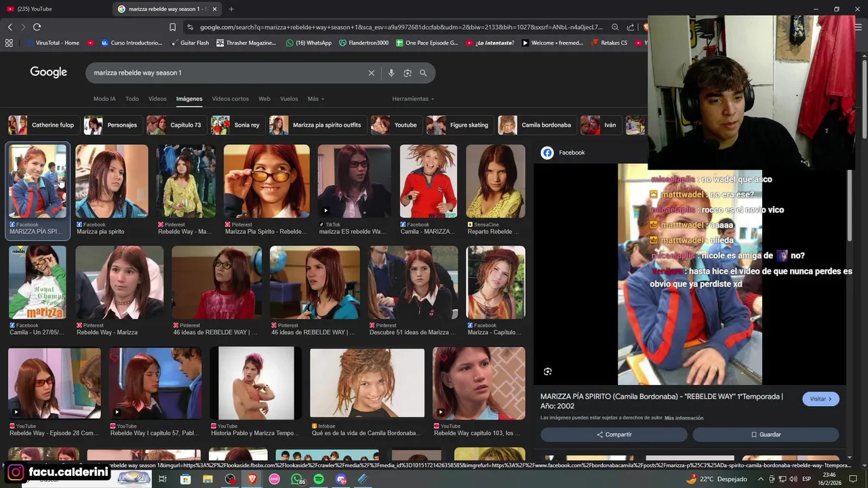Screen dimensions: 868x488
Task: Reload the page with the refresh icon
Action: 37,27
